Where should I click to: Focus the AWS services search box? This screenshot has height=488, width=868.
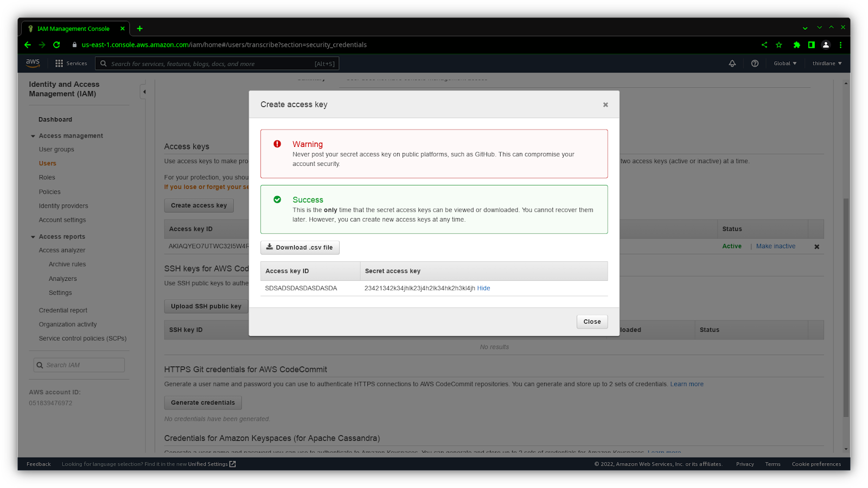217,63
